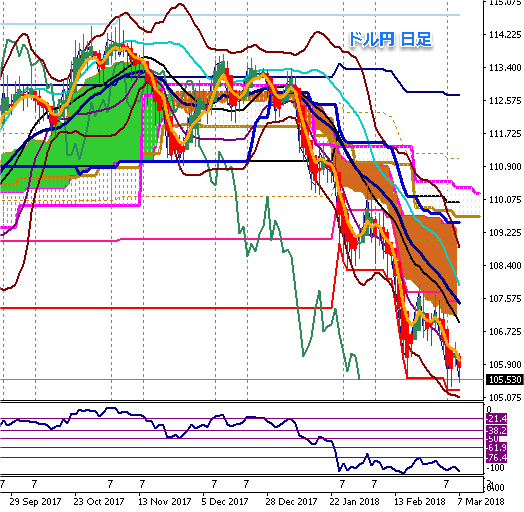Click the 23 Oct 2017 date label
The width and height of the screenshot is (524, 512).
point(99,502)
